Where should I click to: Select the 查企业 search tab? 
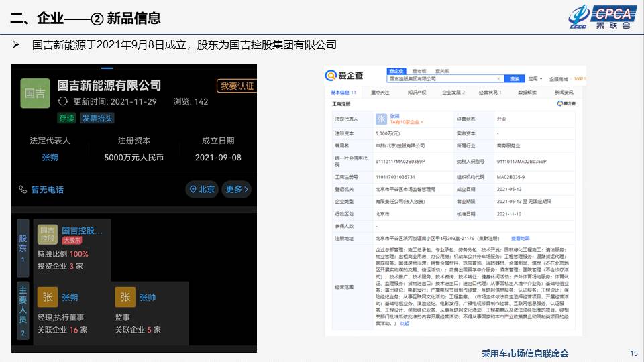[x=396, y=71]
